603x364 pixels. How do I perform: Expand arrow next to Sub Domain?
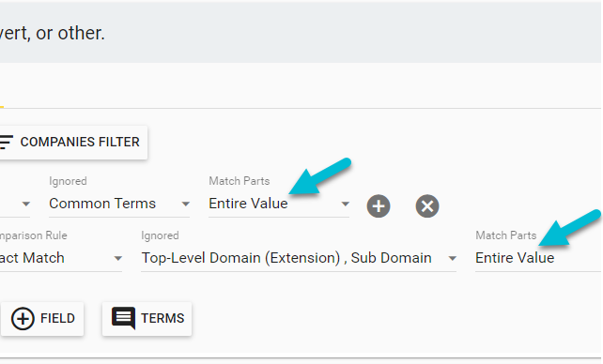(x=453, y=259)
